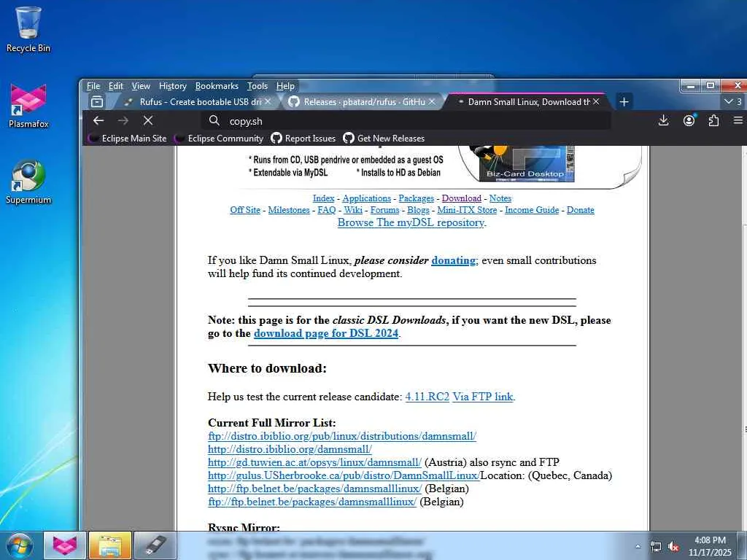
Task: Follow the Applications link
Action: pos(366,198)
